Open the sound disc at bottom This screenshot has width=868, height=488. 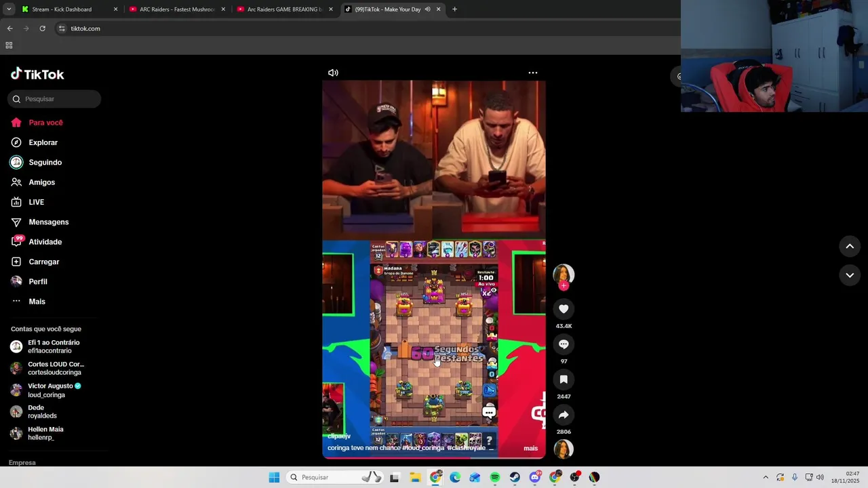tap(564, 449)
